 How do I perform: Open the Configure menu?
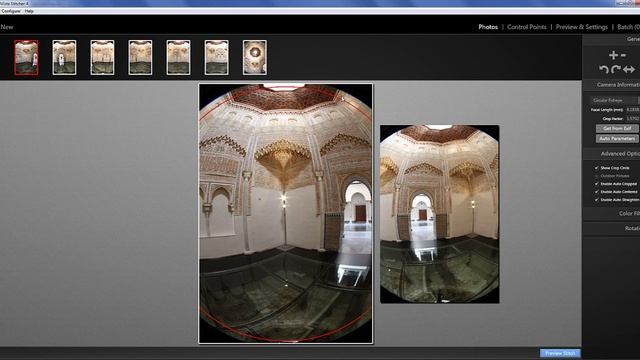[11, 11]
